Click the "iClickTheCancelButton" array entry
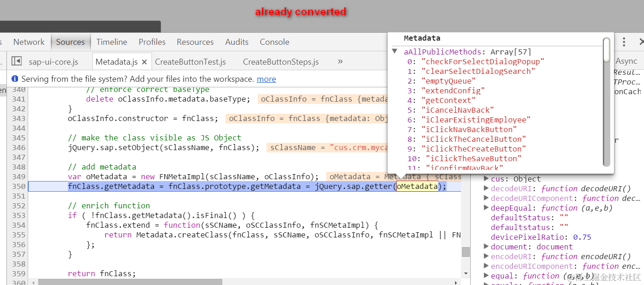Viewport: 644px width, 285px height. point(474,139)
